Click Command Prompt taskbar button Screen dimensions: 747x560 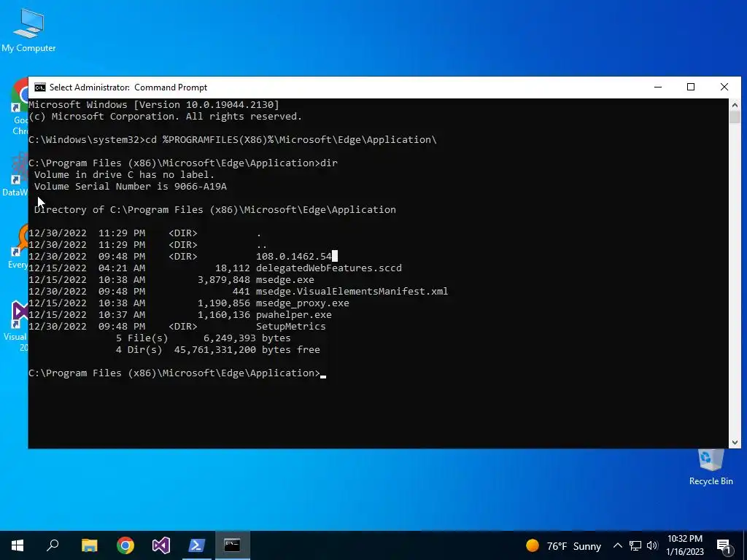pos(233,545)
